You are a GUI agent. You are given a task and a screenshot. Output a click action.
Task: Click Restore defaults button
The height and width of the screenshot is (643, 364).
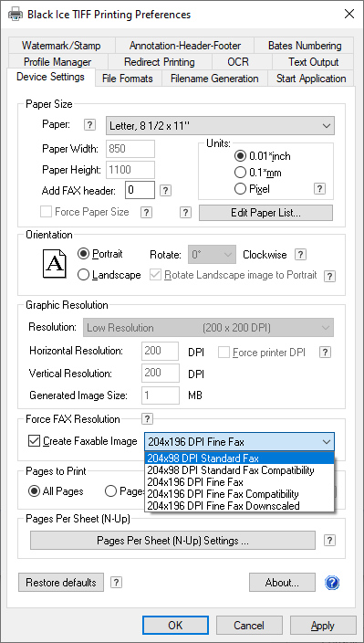click(61, 583)
